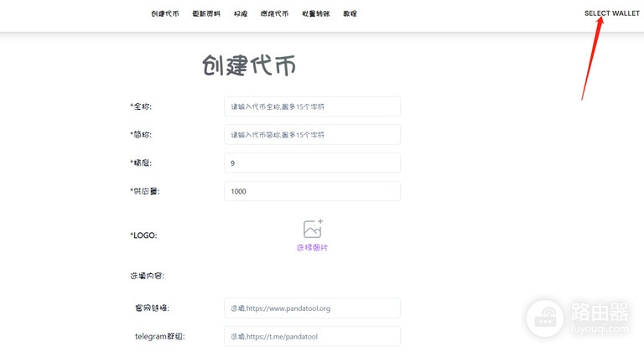This screenshot has width=644, height=352.
Task: Click the telegram群组: label
Action: 160,336
